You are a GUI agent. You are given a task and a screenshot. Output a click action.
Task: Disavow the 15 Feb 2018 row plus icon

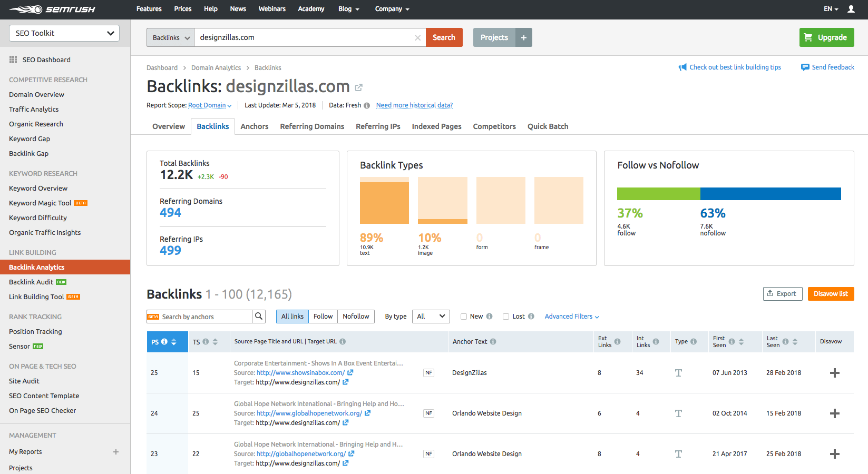click(835, 413)
